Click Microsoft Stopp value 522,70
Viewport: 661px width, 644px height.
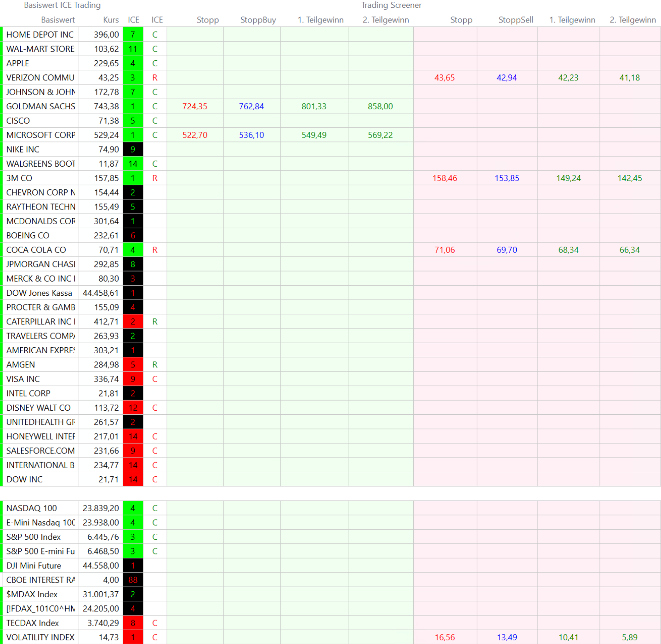pos(195,135)
